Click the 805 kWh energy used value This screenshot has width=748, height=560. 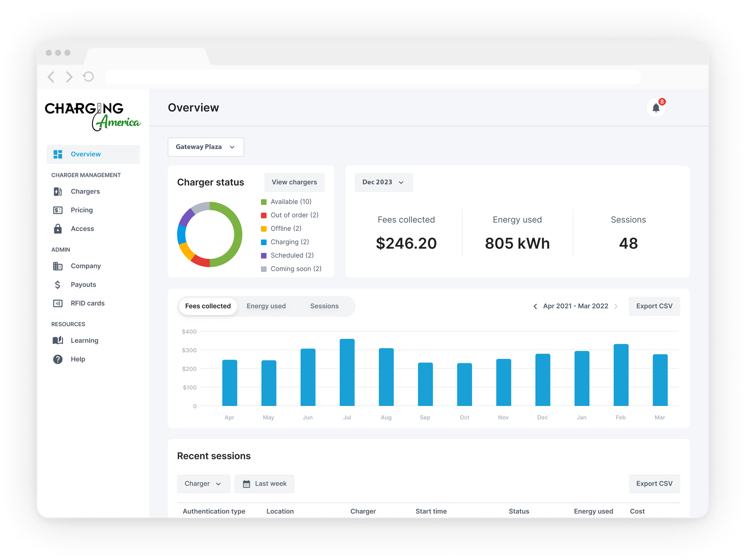tap(517, 243)
